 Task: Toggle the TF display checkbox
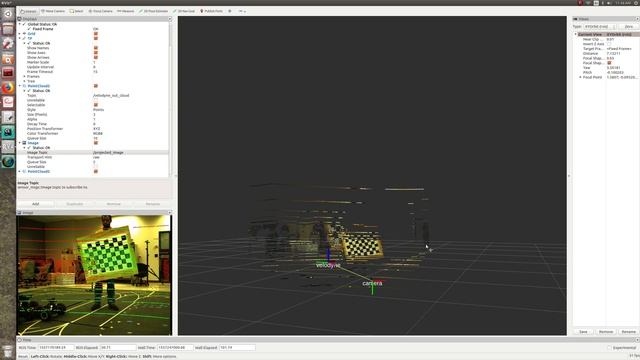click(x=96, y=38)
